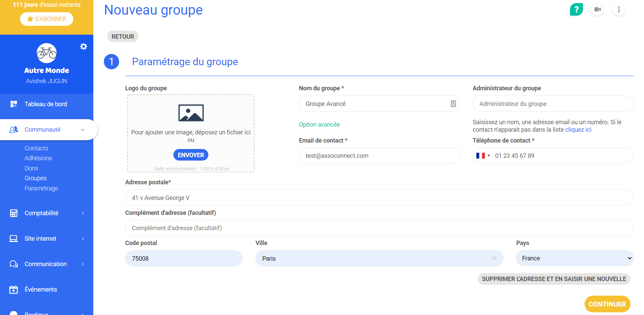The image size is (644, 315).
Task: Focus the Email de contact input
Action: 379,156
